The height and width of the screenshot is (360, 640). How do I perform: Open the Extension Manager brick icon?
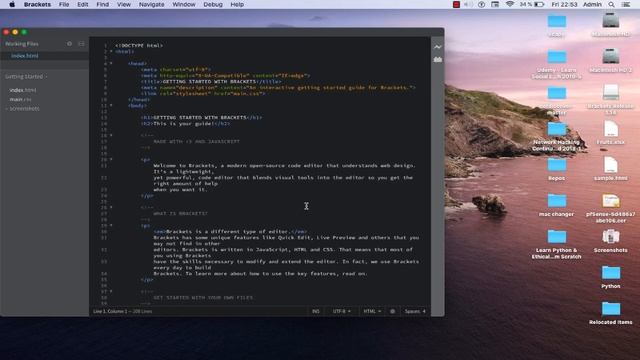(438, 60)
